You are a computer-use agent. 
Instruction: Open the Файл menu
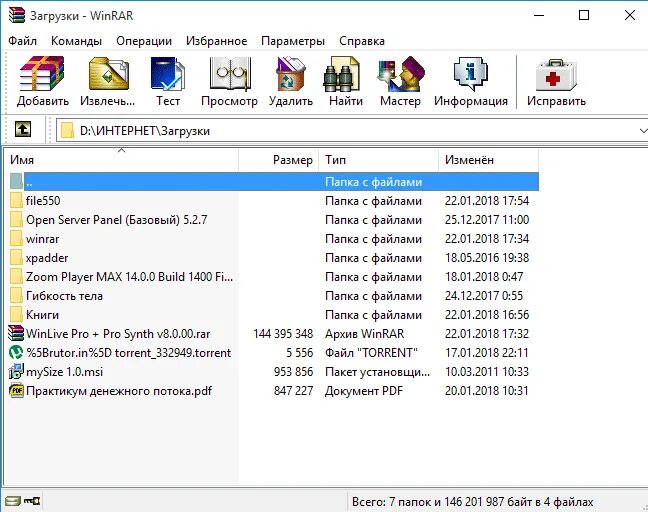[x=22, y=41]
